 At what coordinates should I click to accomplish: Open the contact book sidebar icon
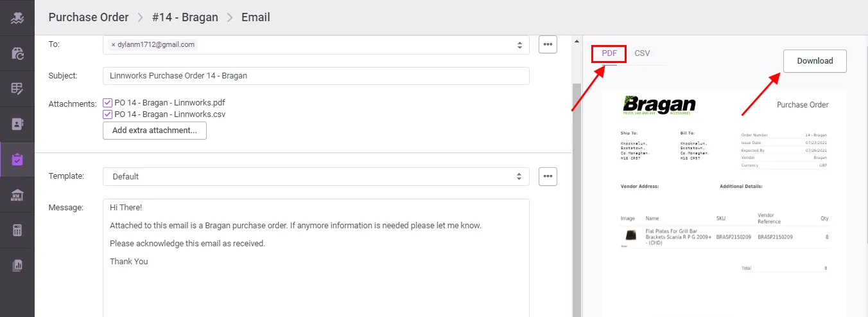(x=17, y=124)
